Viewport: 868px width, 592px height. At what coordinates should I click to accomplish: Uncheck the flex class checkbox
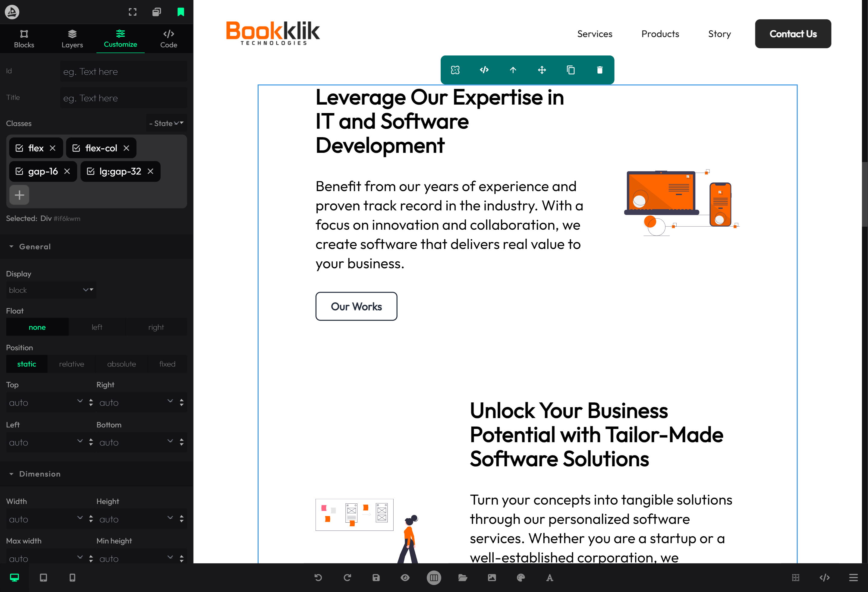(19, 148)
